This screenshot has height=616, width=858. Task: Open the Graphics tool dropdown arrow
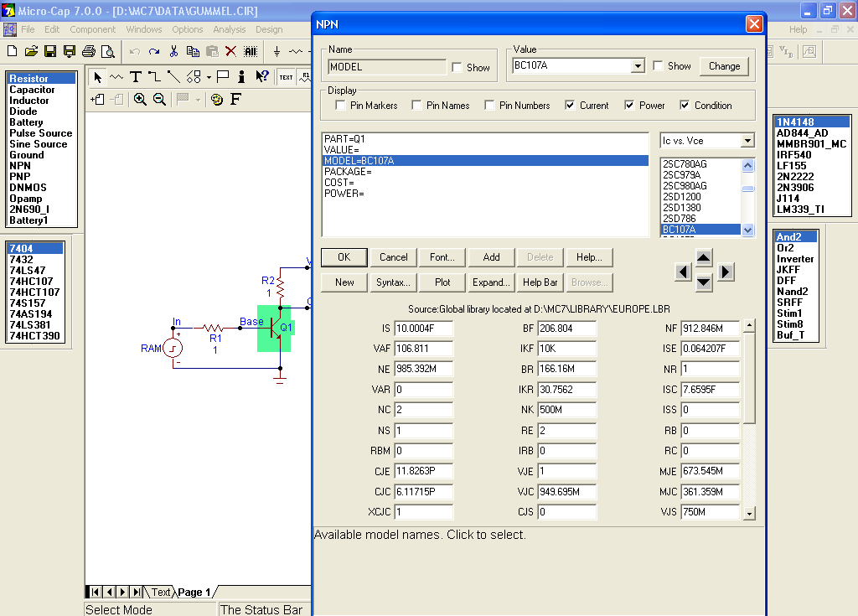point(209,76)
